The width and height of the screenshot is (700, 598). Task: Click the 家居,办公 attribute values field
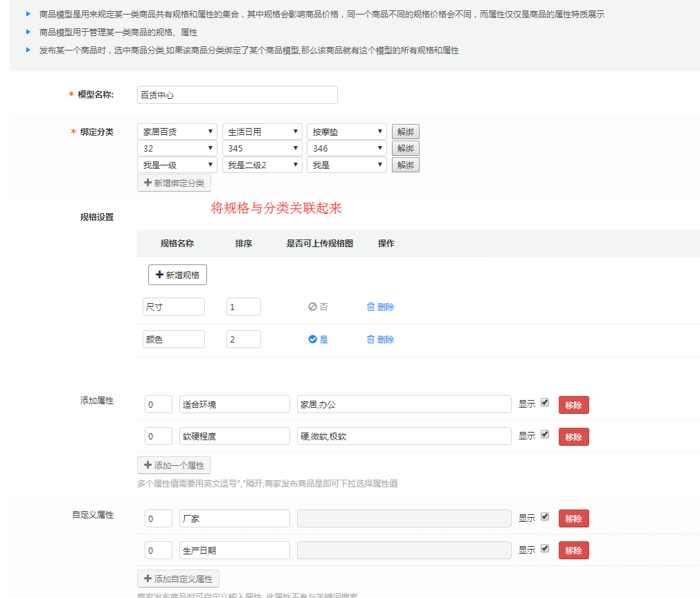pos(404,404)
